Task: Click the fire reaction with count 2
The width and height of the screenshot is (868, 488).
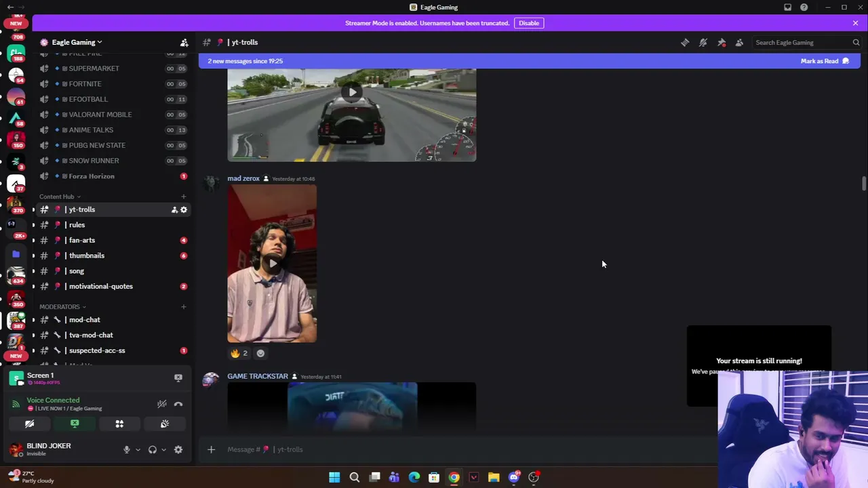Action: tap(239, 353)
